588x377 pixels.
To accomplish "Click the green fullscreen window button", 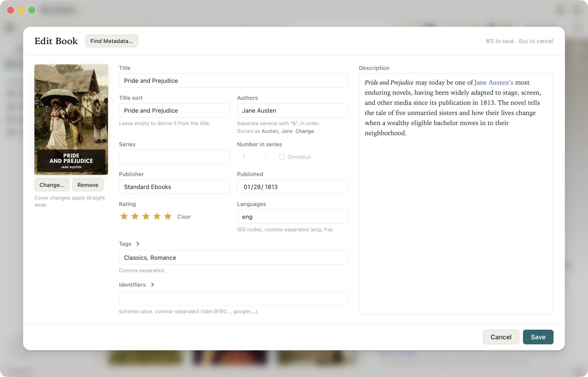I will click(x=32, y=10).
